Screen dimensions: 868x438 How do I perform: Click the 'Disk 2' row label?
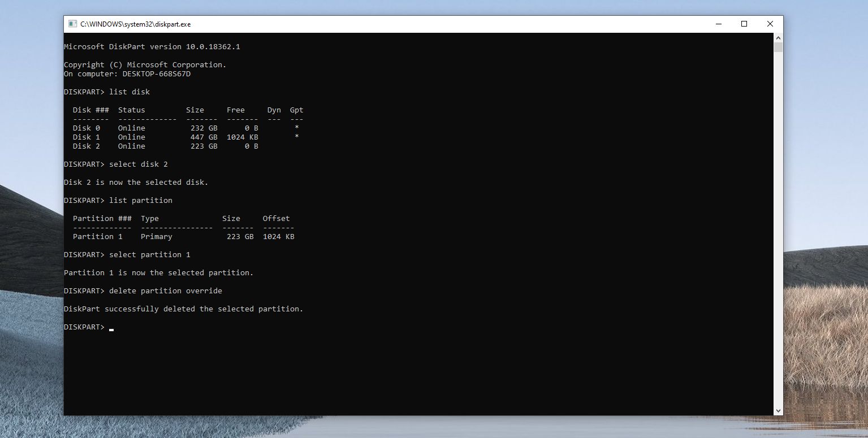(87, 146)
